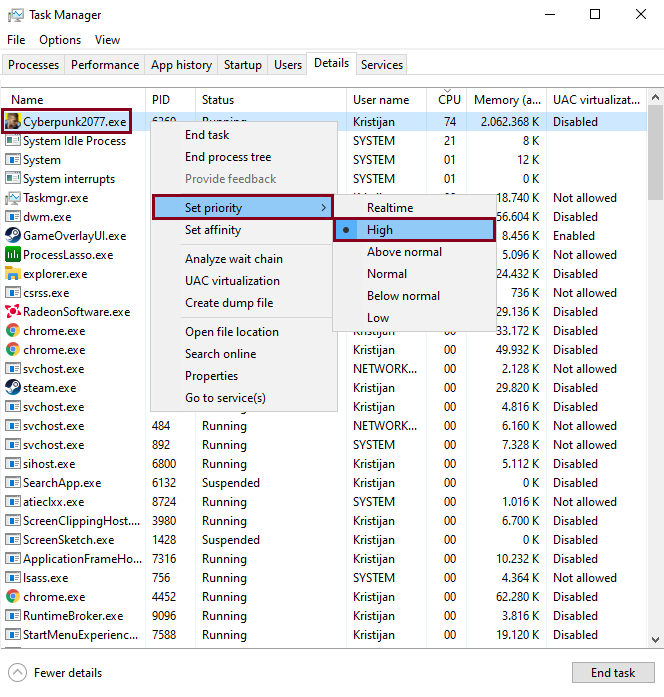Sort by the Status column header
664x697 pixels.
[x=271, y=100]
